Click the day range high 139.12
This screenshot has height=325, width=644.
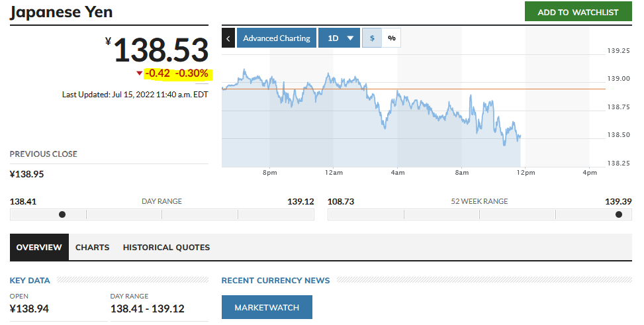click(x=300, y=202)
